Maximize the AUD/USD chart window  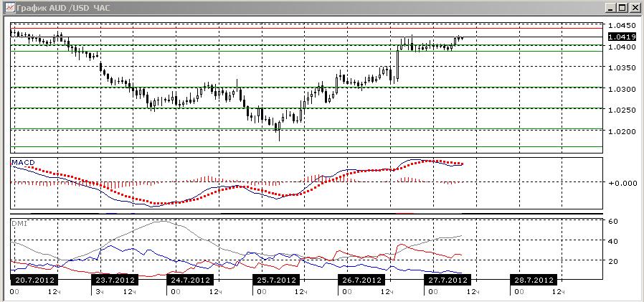point(622,7)
